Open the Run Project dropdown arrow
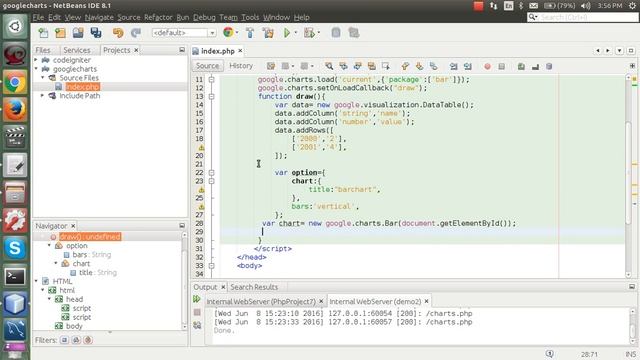The image size is (640, 360). click(296, 33)
